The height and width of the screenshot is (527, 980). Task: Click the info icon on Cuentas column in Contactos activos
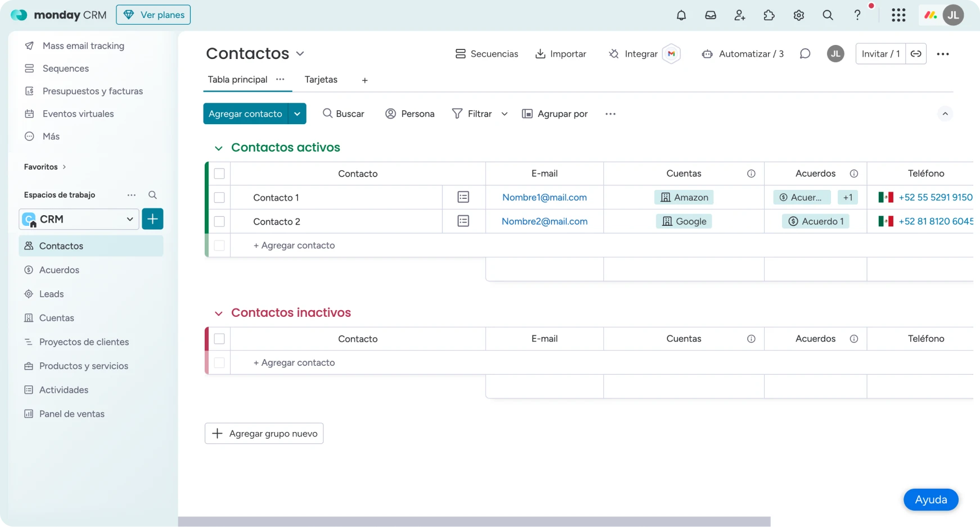pyautogui.click(x=751, y=174)
